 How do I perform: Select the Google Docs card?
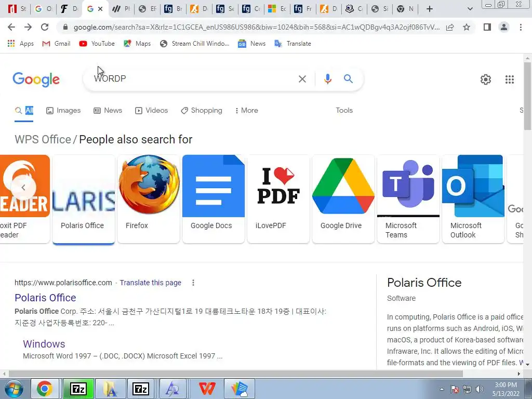pyautogui.click(x=214, y=199)
